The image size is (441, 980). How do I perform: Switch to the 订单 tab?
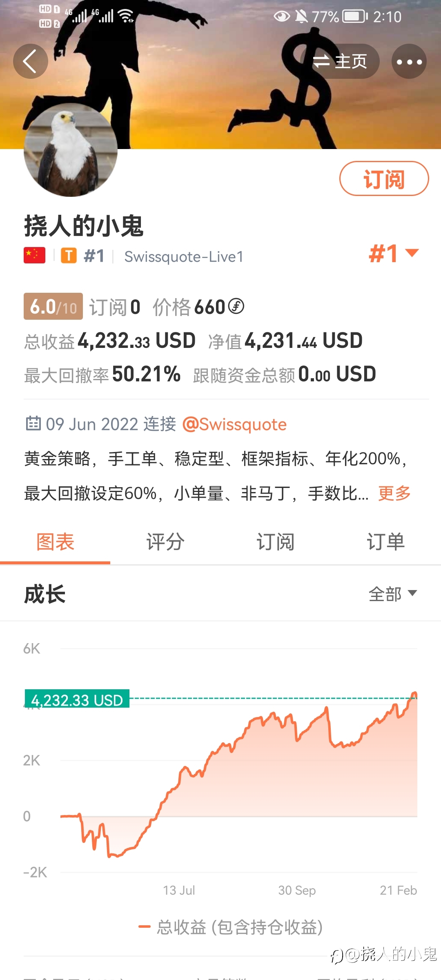[x=385, y=542]
